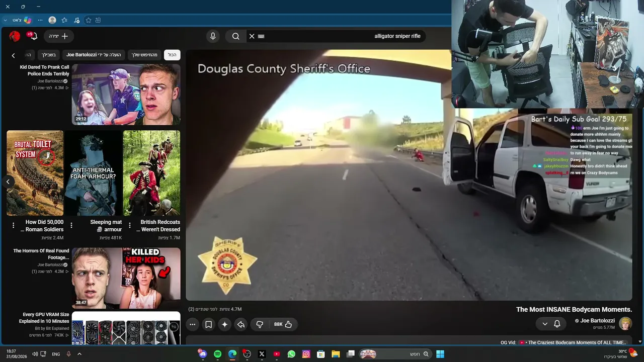Select the בשבילך filter chip
Image resolution: width=644 pixels, height=362 pixels.
pos(49,55)
